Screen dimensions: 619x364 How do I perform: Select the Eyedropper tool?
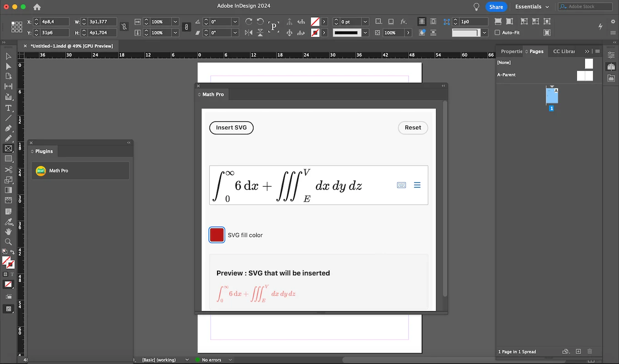point(8,222)
